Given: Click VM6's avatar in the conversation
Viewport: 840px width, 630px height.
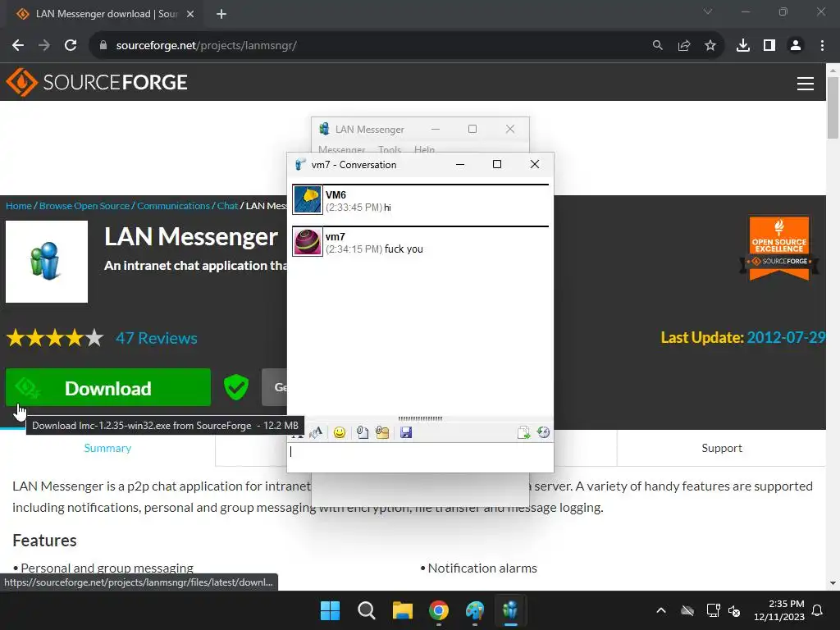Looking at the screenshot, I should pos(308,200).
